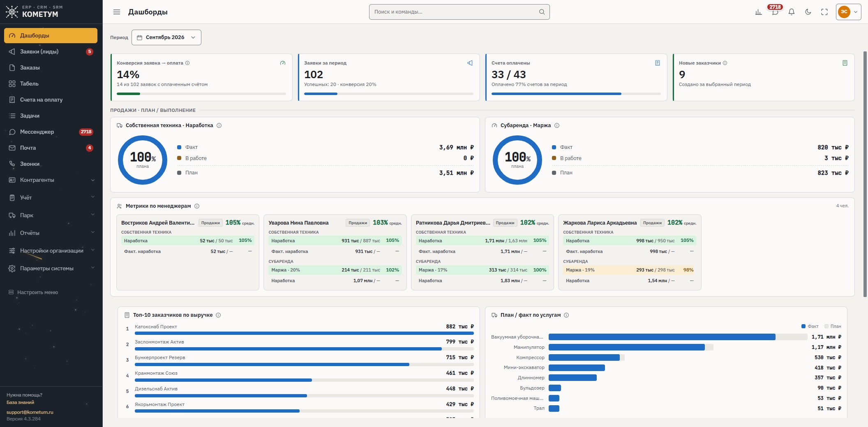Open Заявки (лиды) menu item
This screenshot has width=868, height=427.
[51, 51]
